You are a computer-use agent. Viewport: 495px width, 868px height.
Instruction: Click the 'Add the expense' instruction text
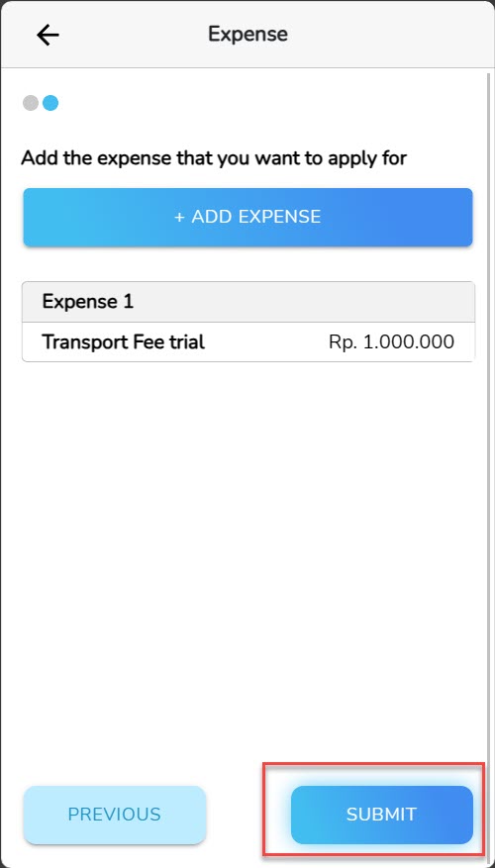coord(214,158)
